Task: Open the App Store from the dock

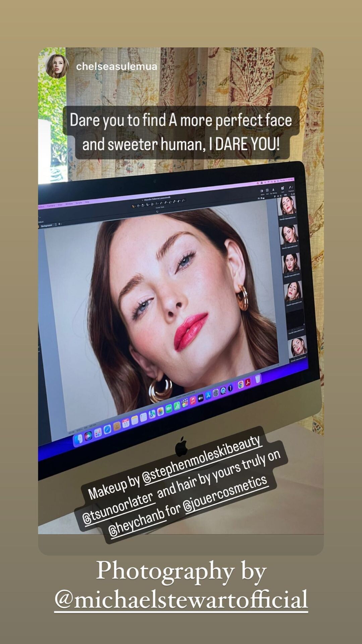Action: pos(208,396)
